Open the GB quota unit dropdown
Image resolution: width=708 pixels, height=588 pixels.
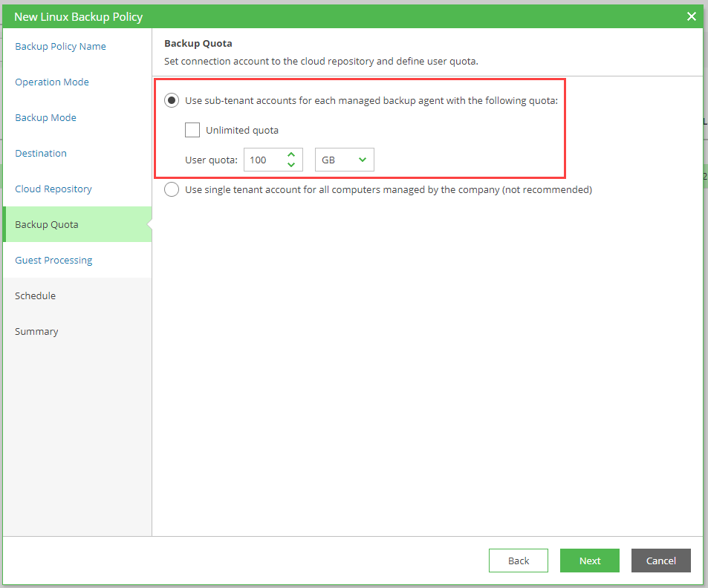pyautogui.click(x=345, y=160)
